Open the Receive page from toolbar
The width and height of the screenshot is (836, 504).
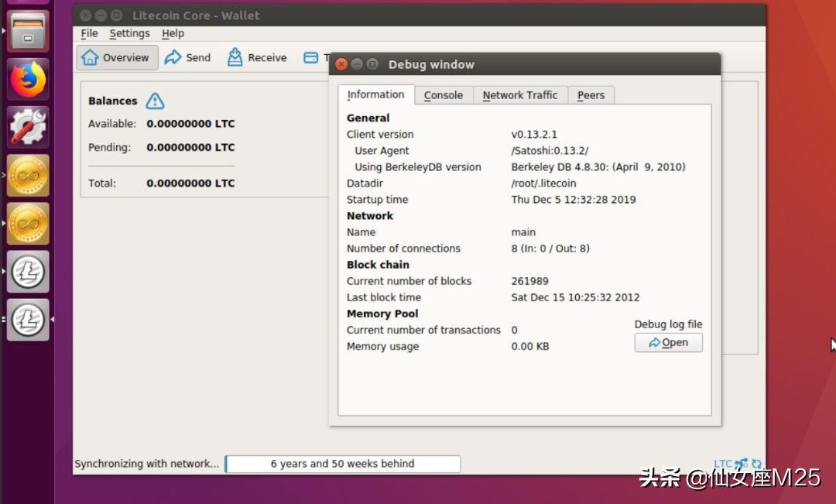tap(257, 57)
